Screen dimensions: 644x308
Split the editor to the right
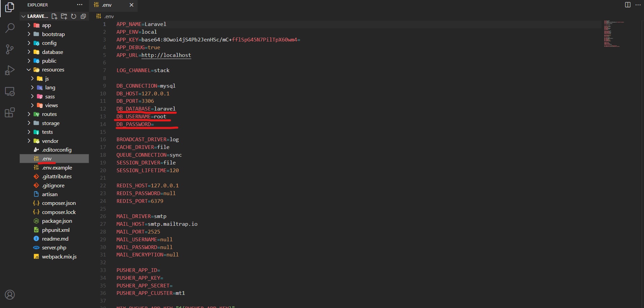tap(627, 5)
